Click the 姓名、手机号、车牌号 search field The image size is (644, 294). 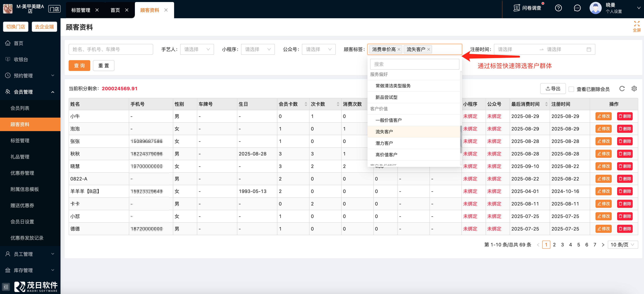pos(111,50)
